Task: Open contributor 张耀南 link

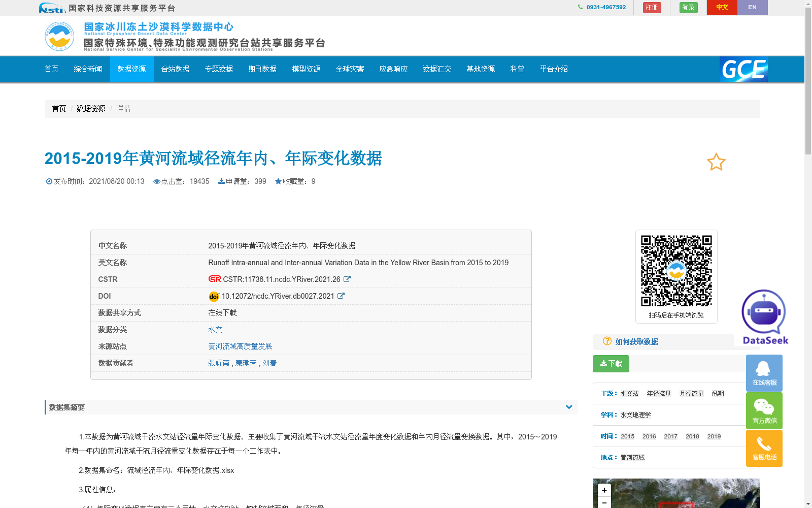Action: coord(219,363)
